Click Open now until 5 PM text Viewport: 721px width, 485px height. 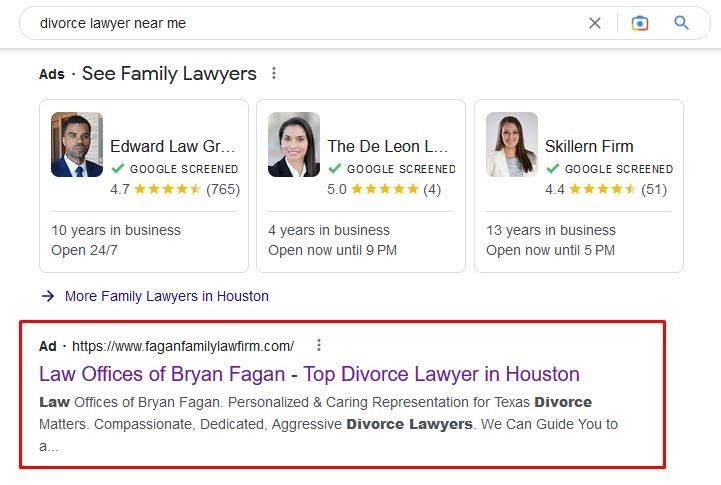click(550, 250)
